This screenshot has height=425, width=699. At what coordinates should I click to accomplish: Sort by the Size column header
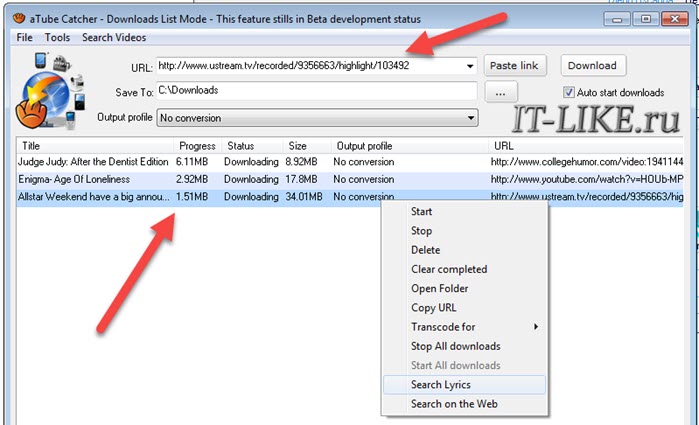[307, 146]
